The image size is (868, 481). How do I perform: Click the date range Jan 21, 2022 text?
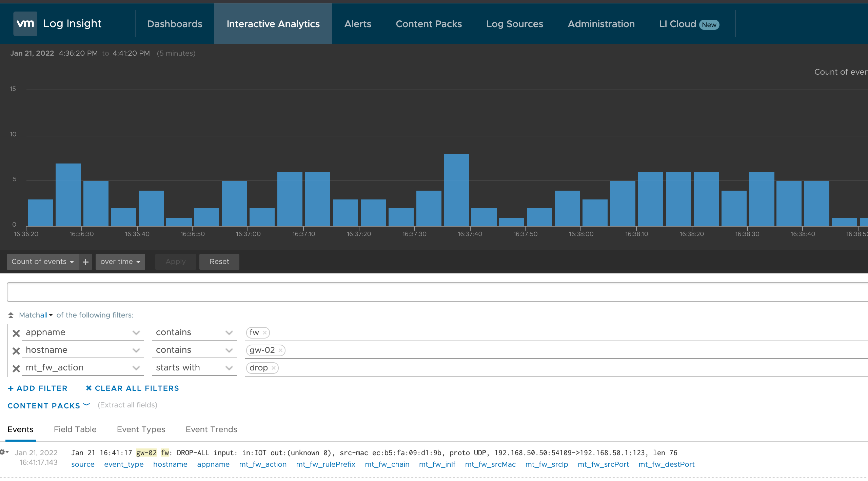(32, 53)
